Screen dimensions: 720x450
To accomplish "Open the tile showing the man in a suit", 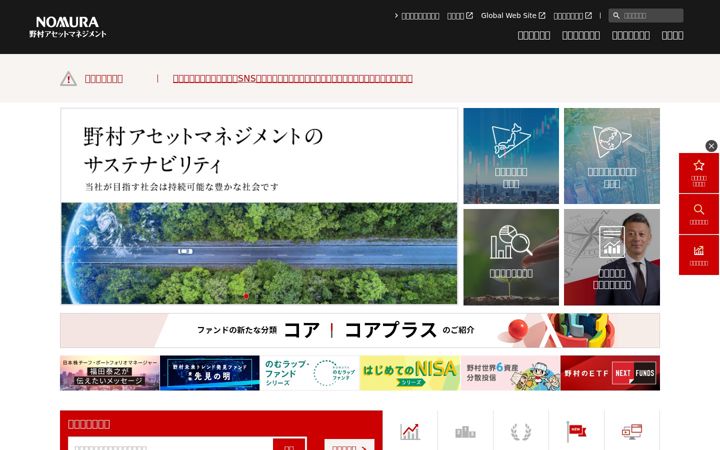I will coord(612,257).
